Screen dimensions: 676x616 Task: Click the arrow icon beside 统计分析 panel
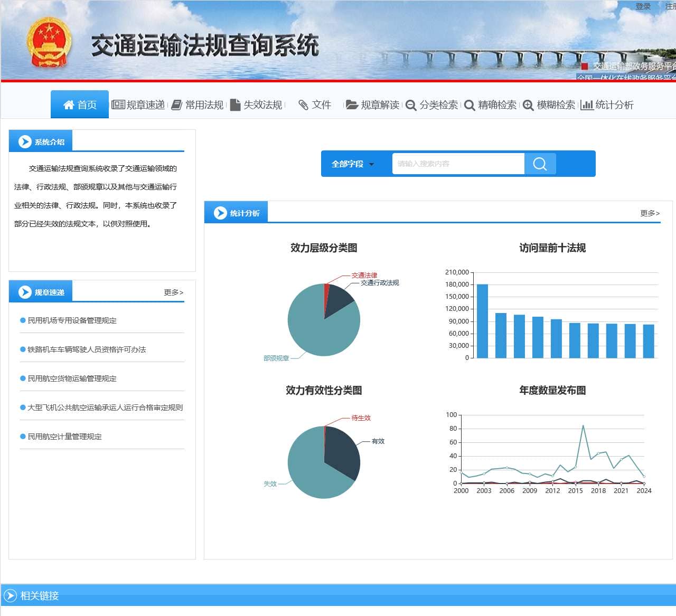click(220, 213)
